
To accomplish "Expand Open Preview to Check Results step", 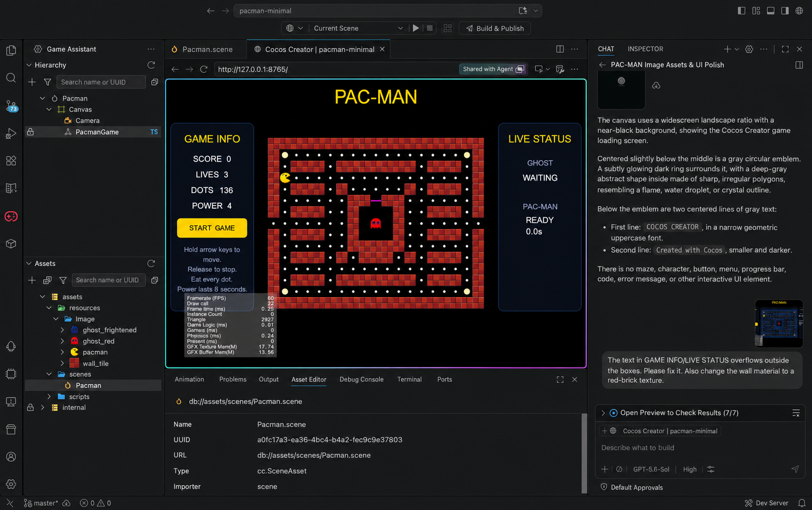I will coord(603,413).
